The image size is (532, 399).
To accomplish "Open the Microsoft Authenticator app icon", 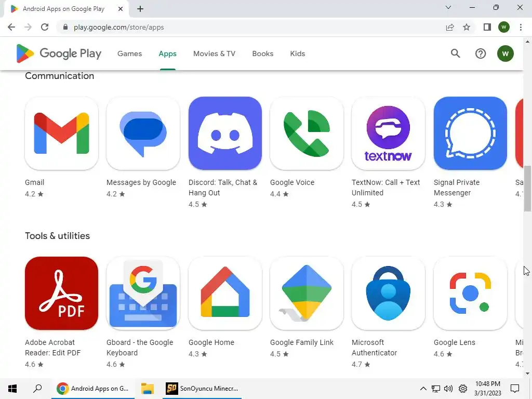I will click(x=388, y=293).
